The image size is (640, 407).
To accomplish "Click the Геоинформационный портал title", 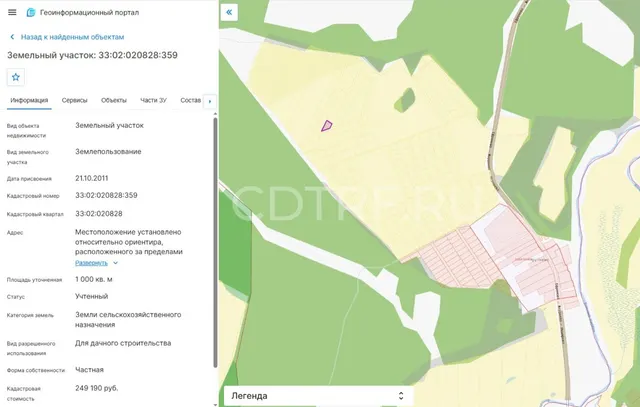I will point(89,13).
